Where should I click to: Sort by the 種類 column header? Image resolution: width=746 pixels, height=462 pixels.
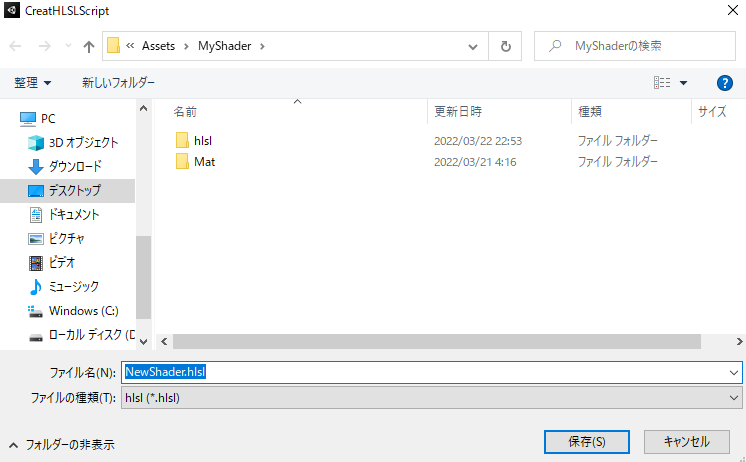[590, 112]
